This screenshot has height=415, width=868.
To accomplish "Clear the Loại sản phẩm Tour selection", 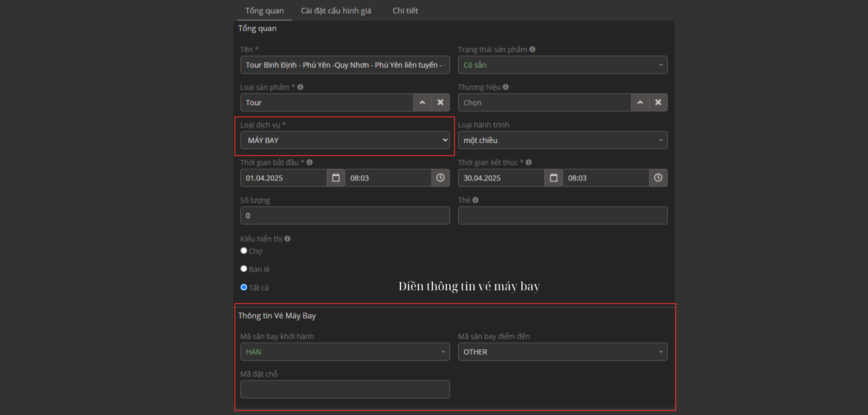I will click(x=440, y=103).
